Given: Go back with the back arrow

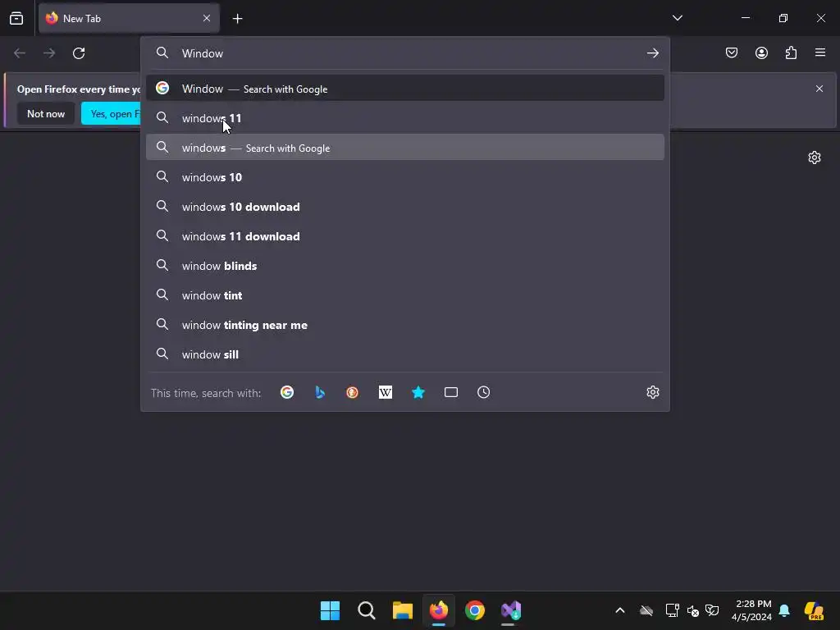Looking at the screenshot, I should click(x=20, y=53).
